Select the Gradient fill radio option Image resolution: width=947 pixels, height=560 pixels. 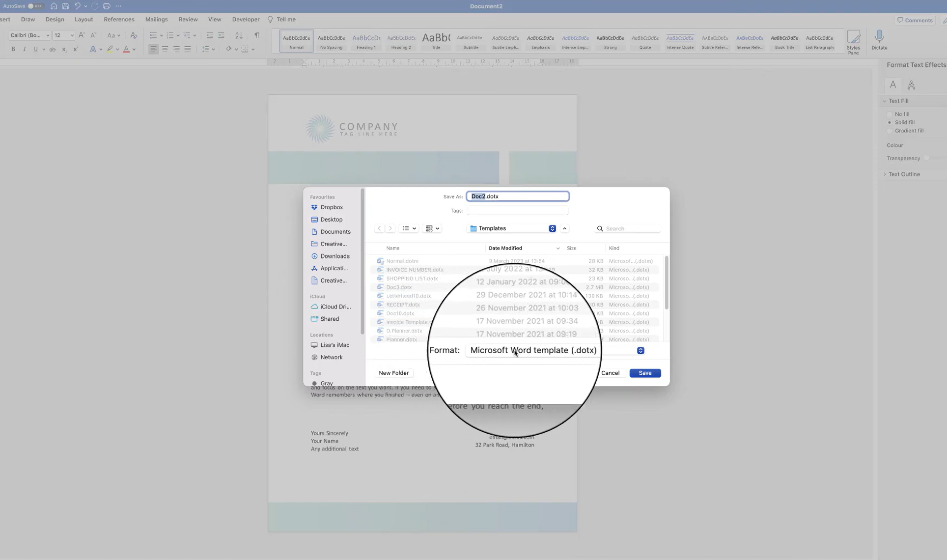(890, 131)
